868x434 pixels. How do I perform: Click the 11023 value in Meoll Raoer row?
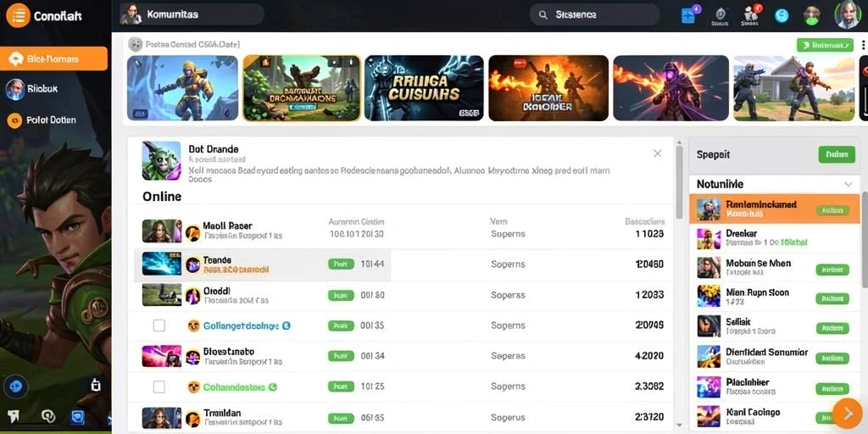coord(649,234)
